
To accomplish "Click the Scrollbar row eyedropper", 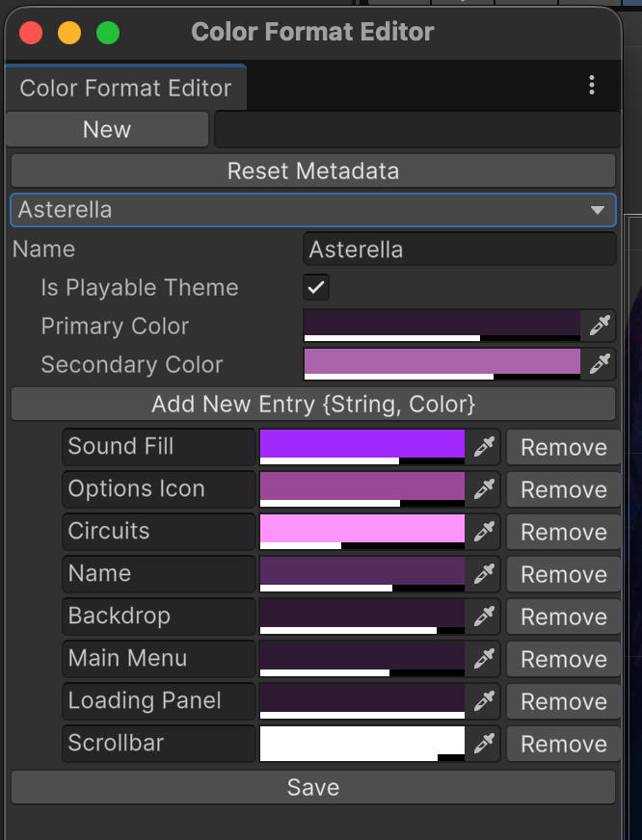I will coord(484,744).
